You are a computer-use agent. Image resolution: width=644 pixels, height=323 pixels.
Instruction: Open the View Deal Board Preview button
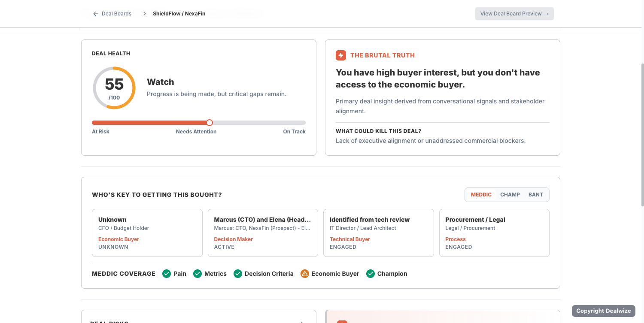point(514,14)
